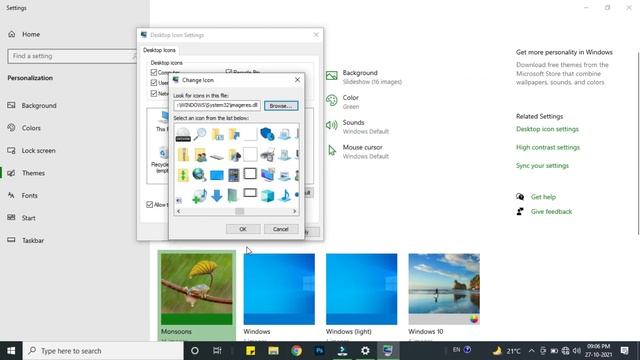Click the icon file path field
Image resolution: width=640 pixels, height=360 pixels.
pyautogui.click(x=217, y=105)
